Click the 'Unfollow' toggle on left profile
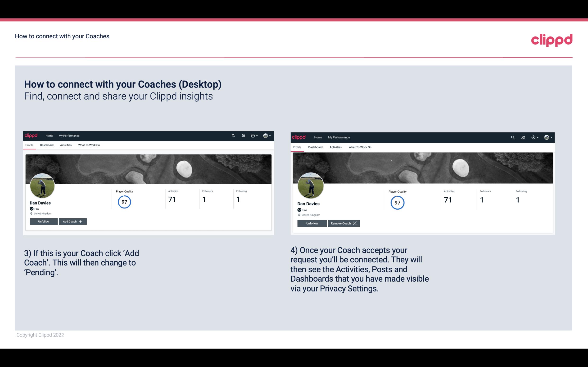Viewport: 588px width, 367px height. 44,221
